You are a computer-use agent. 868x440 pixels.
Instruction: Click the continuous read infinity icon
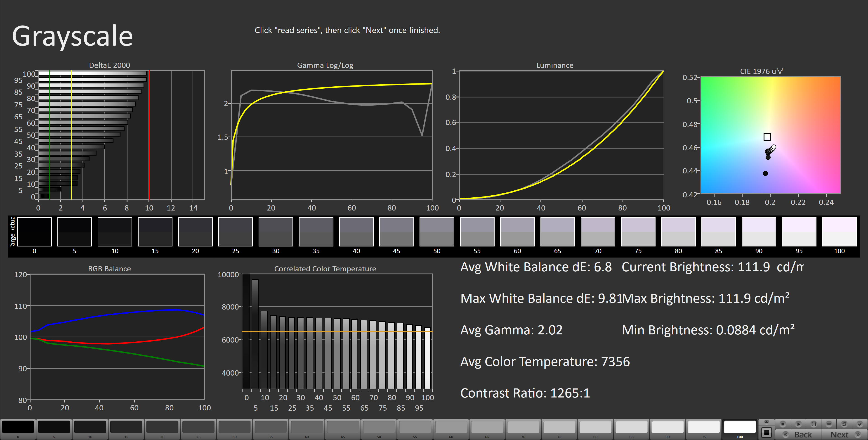(829, 424)
